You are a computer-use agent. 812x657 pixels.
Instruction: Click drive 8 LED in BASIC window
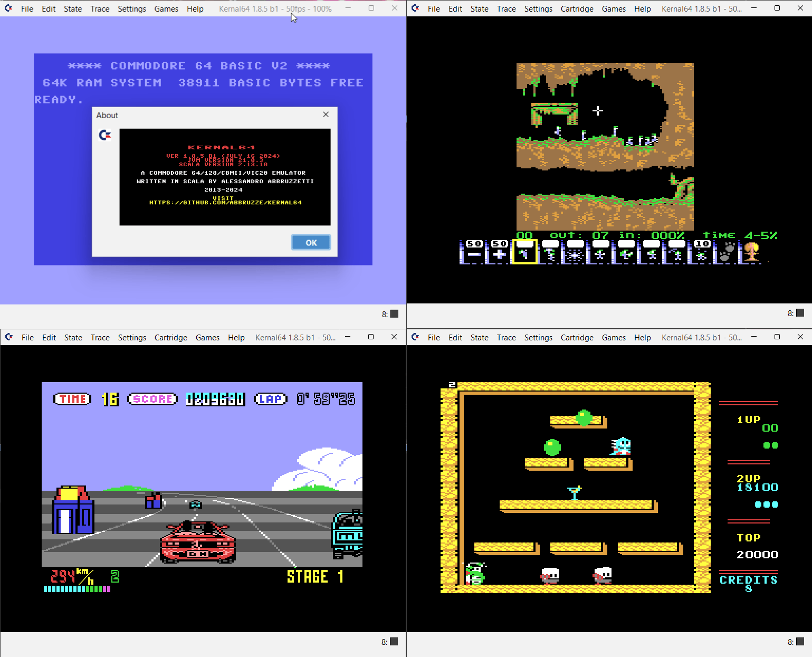(x=394, y=313)
